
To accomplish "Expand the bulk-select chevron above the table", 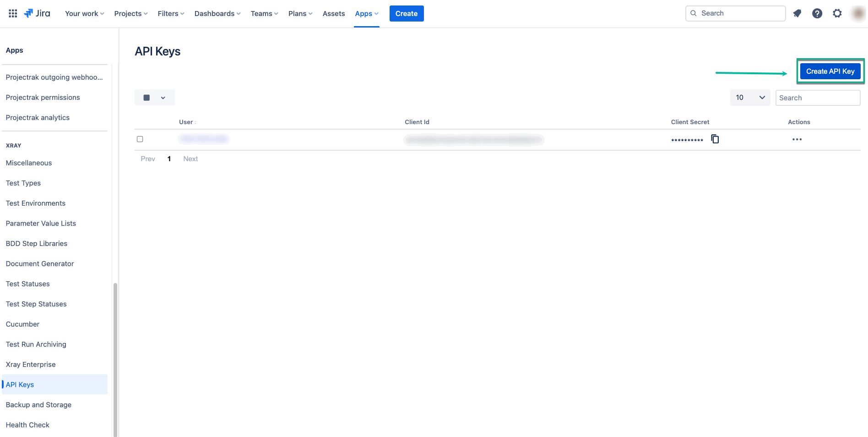I will coord(163,98).
